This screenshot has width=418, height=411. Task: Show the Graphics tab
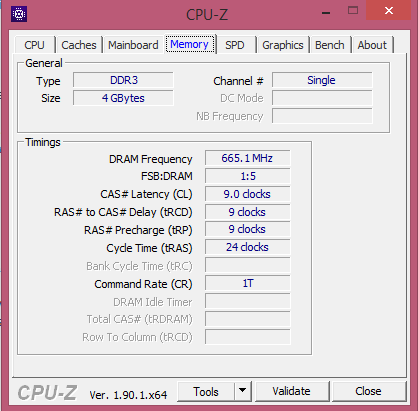[283, 45]
